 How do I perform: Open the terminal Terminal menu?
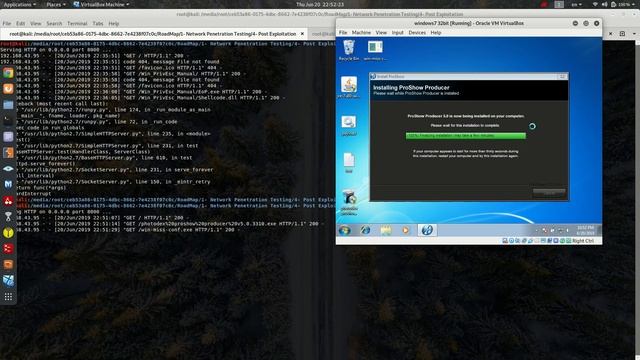[x=77, y=24]
